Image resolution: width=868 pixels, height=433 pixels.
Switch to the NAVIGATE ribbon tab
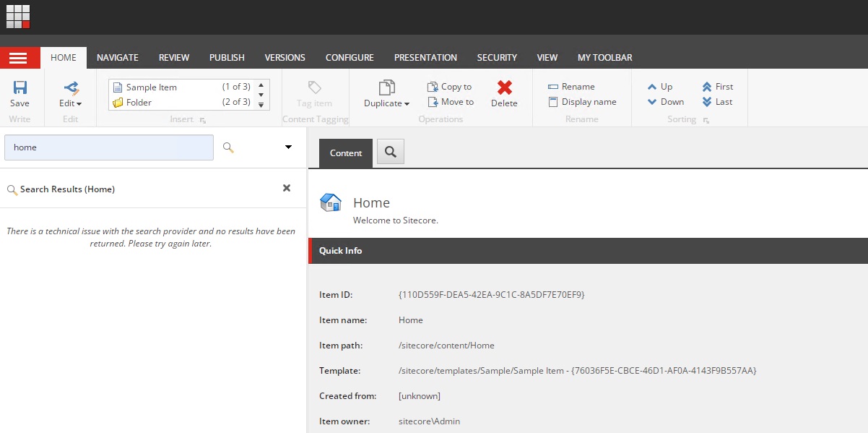click(x=118, y=58)
